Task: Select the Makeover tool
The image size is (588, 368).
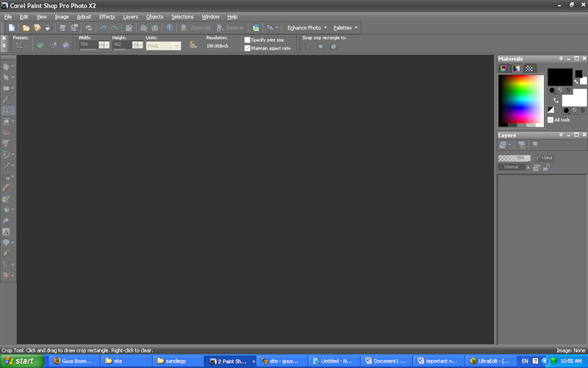Action: [6, 143]
